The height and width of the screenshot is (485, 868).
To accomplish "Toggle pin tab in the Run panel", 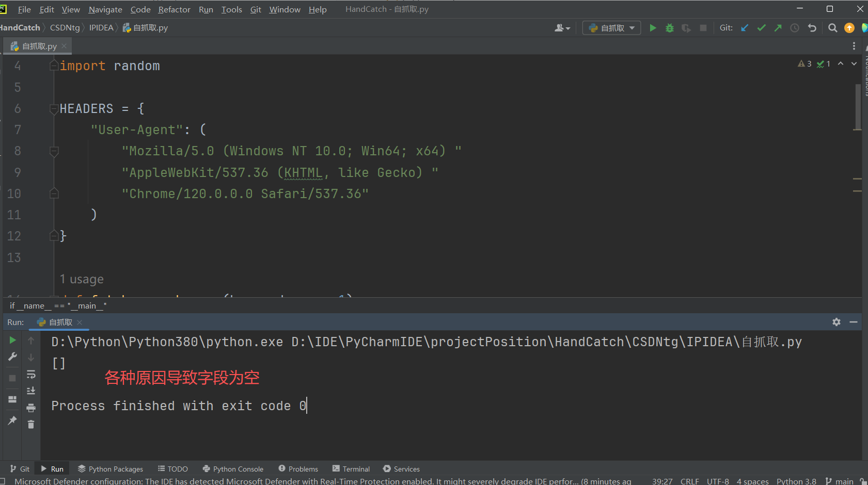I will pyautogui.click(x=12, y=421).
